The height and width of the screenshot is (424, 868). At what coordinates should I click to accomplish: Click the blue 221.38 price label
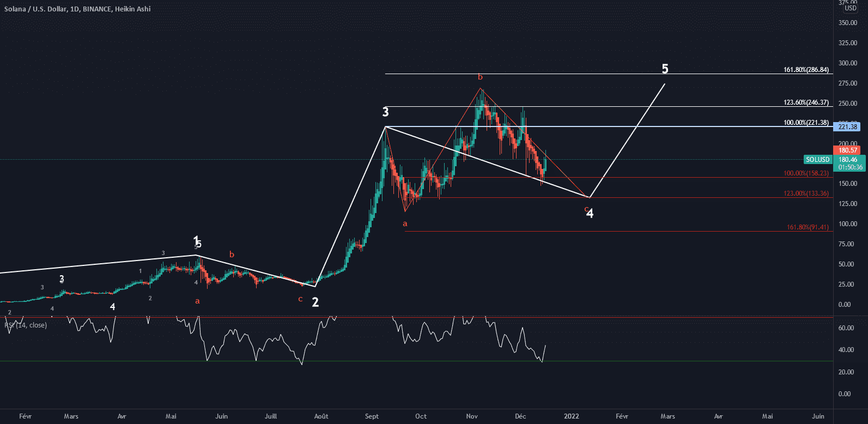click(847, 127)
